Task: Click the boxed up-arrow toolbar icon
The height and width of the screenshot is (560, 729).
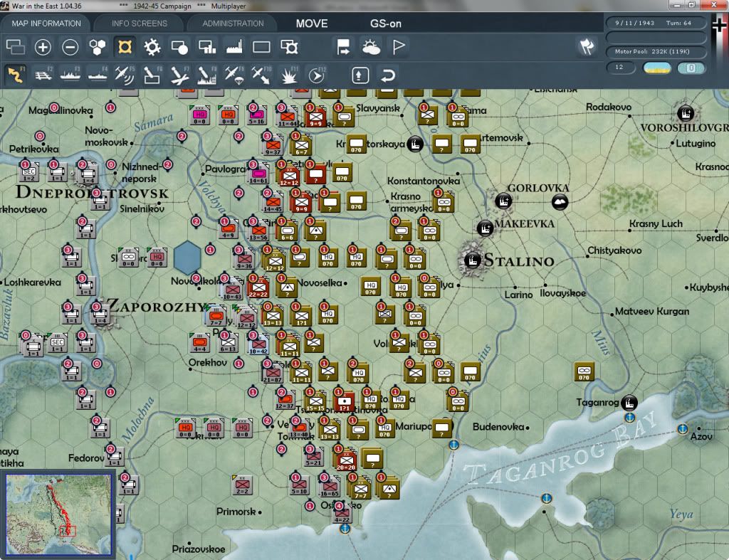Action: 360,75
